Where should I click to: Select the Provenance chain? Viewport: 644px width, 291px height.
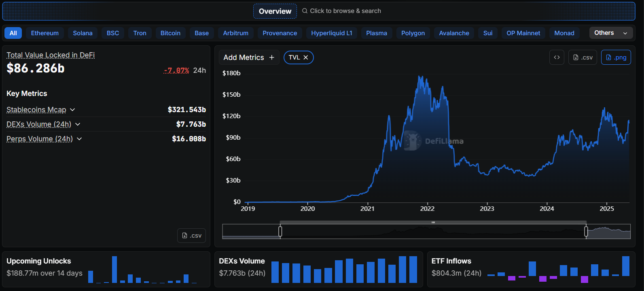280,33
